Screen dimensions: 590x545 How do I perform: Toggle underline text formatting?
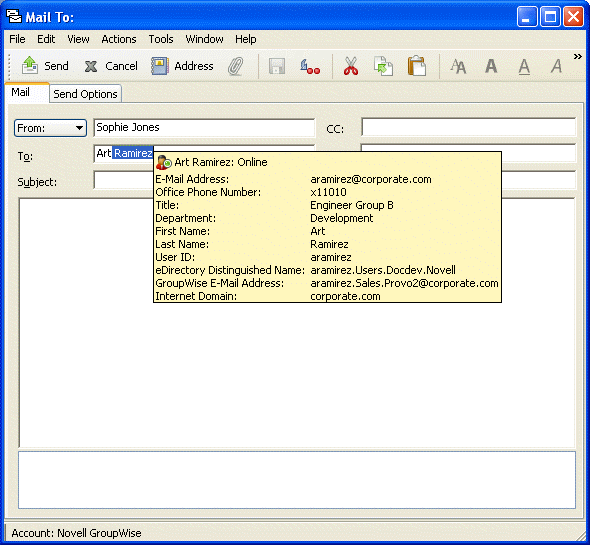[524, 67]
